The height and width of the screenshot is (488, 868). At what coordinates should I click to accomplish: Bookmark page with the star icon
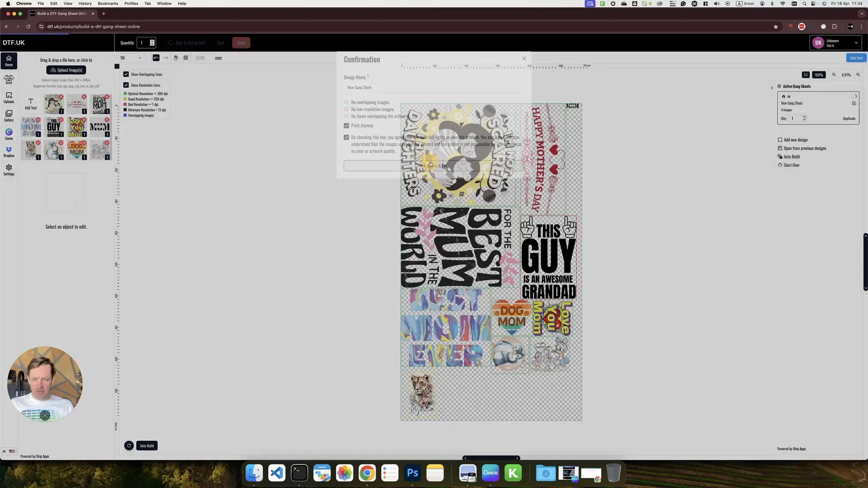point(776,27)
